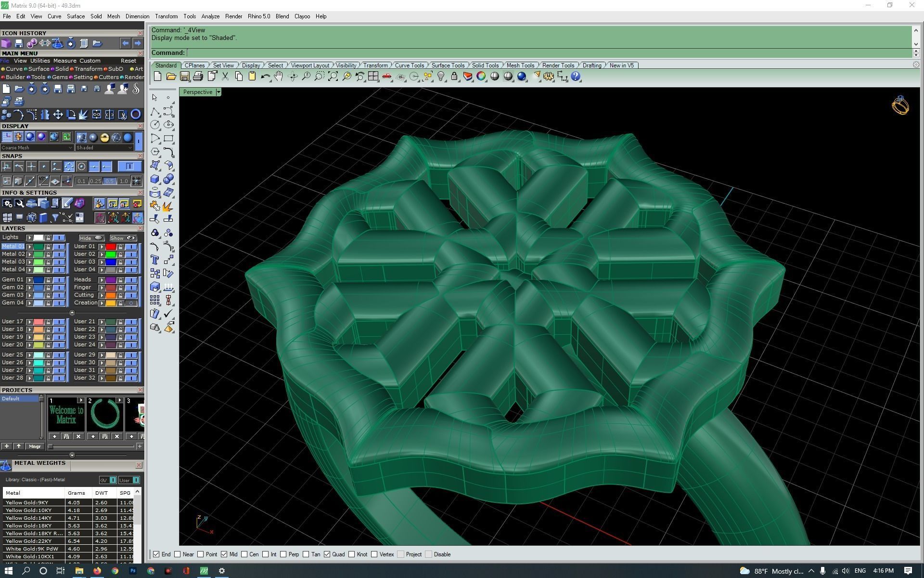
Task: Click the Array grid icon in side toolbar
Action: click(x=155, y=300)
